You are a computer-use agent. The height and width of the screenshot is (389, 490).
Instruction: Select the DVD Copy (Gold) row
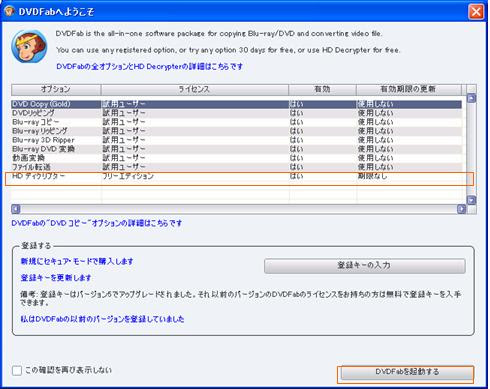pyautogui.click(x=236, y=104)
